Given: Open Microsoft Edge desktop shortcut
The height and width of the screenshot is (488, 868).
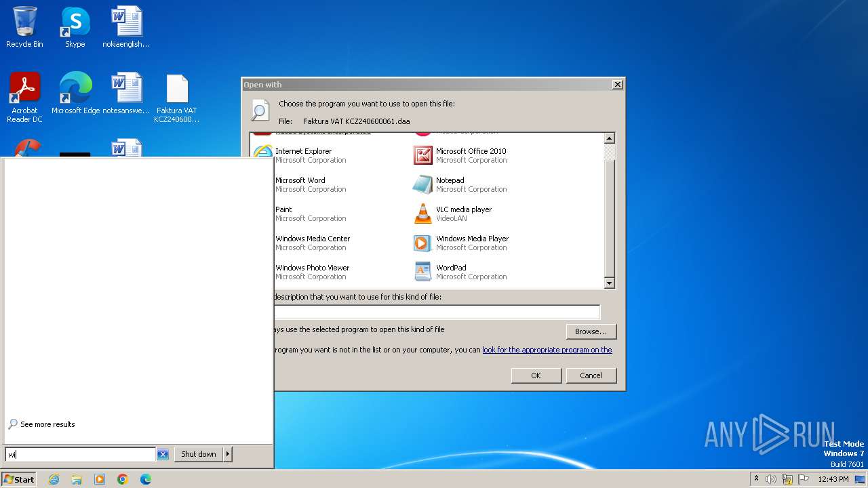Looking at the screenshot, I should tap(75, 94).
